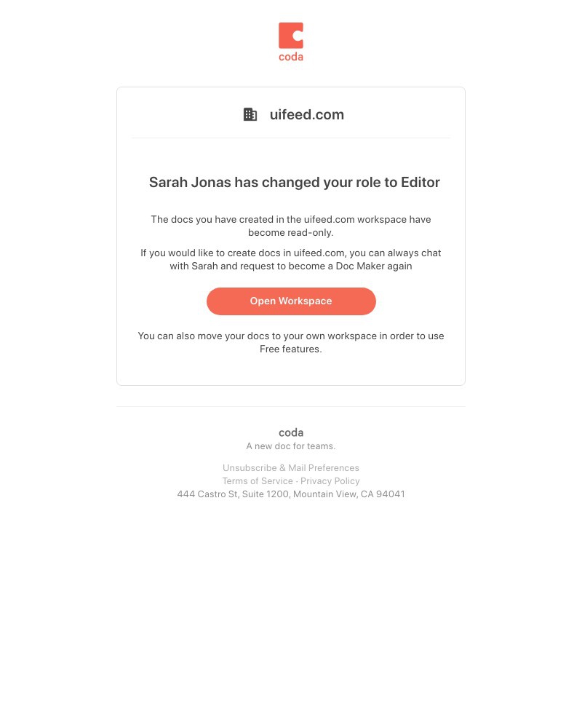The image size is (582, 728).
Task: Open the Unsubscribe & Mail Preferences link
Action: click(x=291, y=468)
